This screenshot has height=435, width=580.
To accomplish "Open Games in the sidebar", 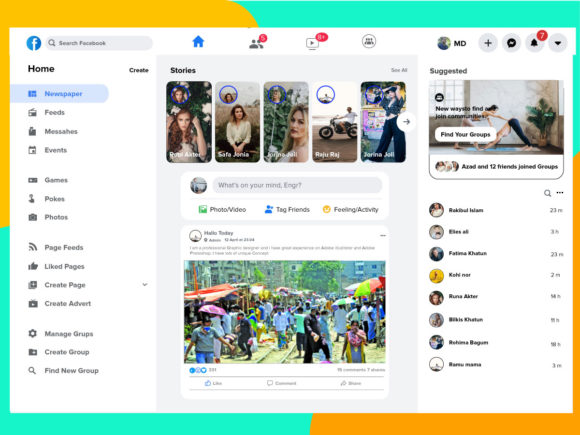I will coord(48,180).
